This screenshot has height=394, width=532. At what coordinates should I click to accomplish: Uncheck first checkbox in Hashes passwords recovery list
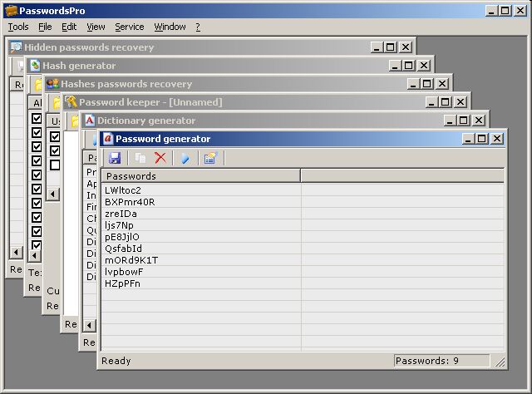[55, 136]
